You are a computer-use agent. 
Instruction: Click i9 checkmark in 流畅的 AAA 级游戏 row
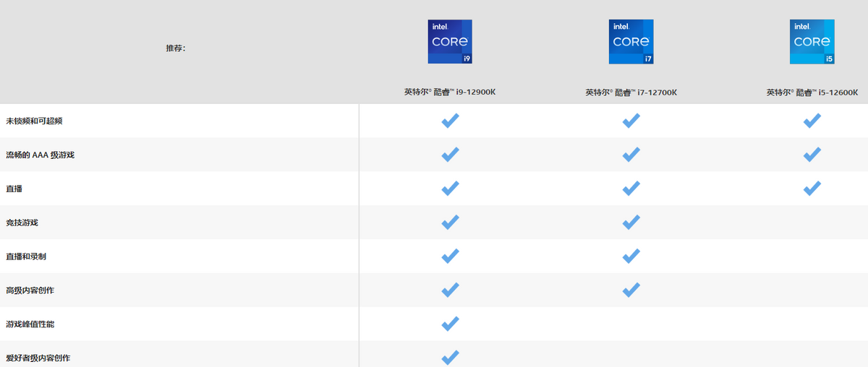pos(450,155)
